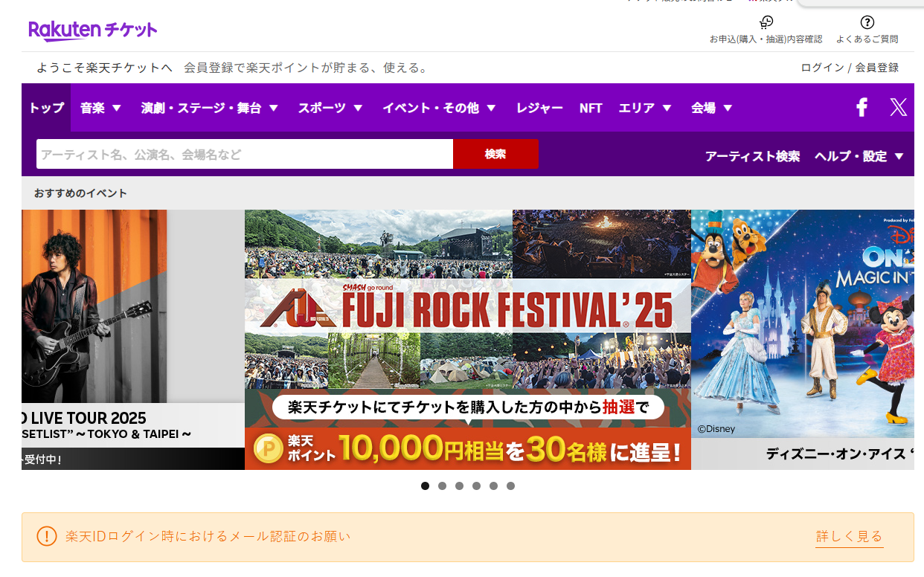Select the third carousel dot indicator
Viewport: 924px width, 577px height.
pyautogui.click(x=459, y=486)
